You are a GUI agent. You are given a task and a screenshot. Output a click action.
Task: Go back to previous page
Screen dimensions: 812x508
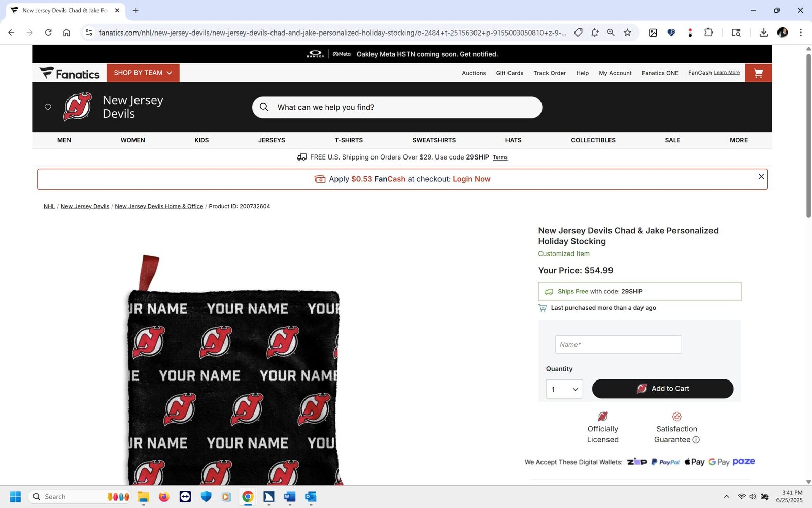(x=11, y=33)
